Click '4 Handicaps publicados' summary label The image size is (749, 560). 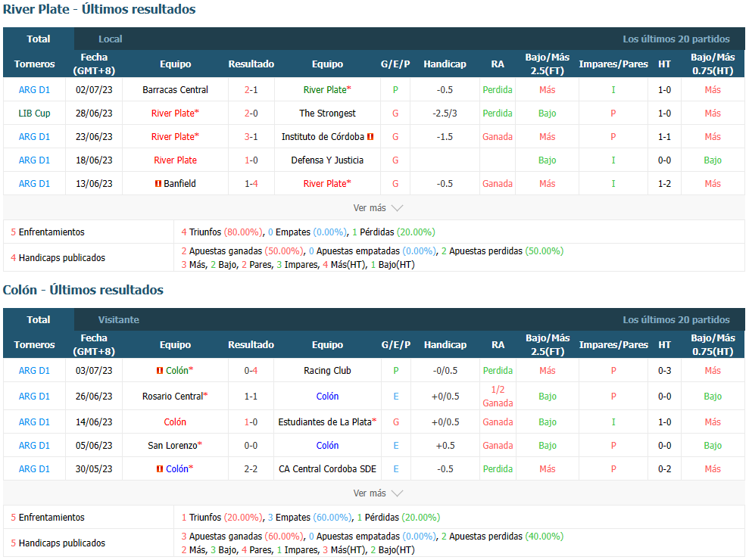point(58,258)
